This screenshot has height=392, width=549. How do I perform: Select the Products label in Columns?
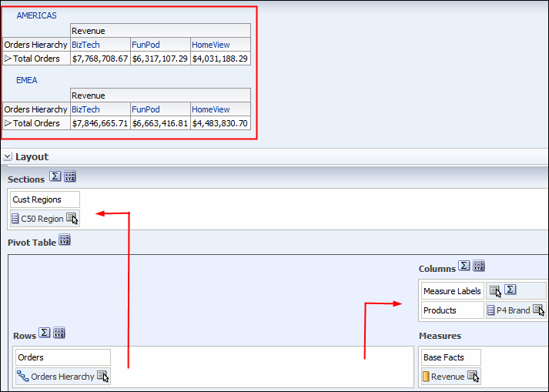click(452, 310)
